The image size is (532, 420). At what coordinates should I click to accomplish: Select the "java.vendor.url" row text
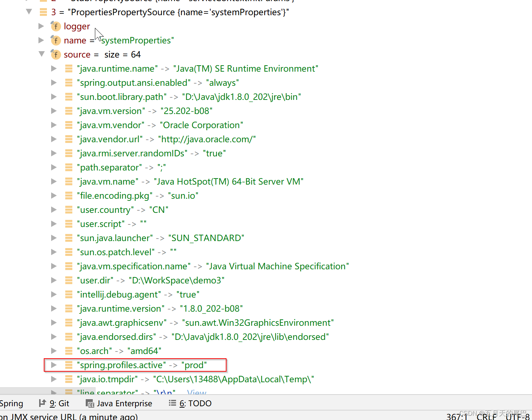(x=166, y=139)
